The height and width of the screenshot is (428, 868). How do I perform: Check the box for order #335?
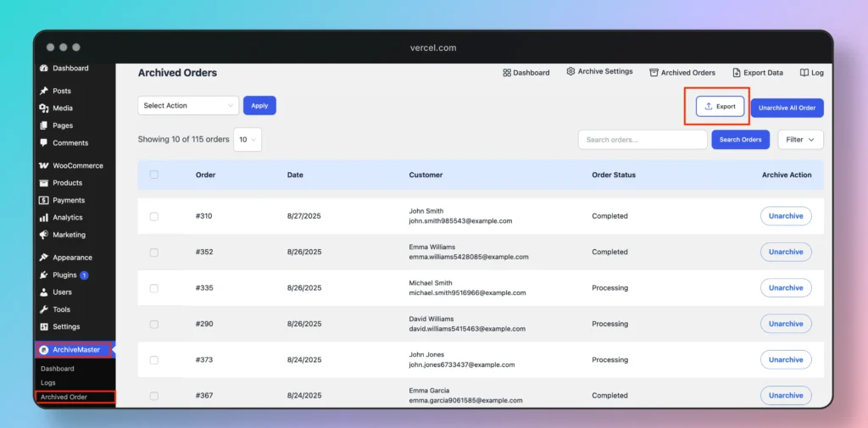154,288
